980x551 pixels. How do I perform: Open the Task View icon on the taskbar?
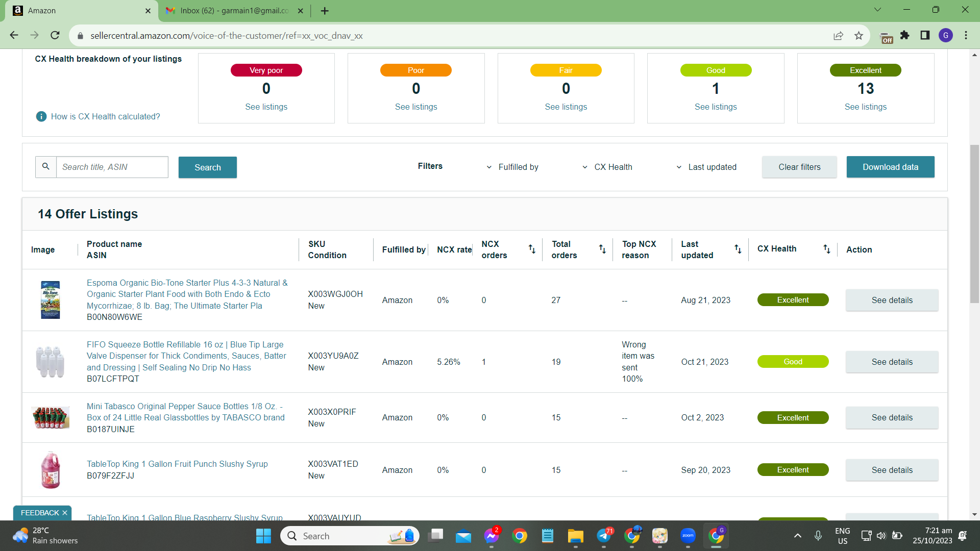[x=435, y=536]
